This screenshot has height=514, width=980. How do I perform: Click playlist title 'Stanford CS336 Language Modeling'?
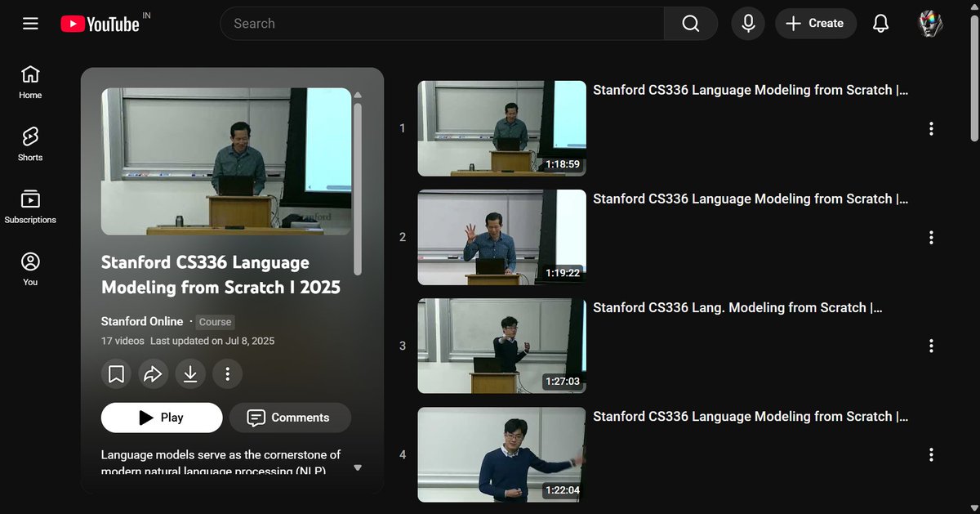click(x=220, y=275)
